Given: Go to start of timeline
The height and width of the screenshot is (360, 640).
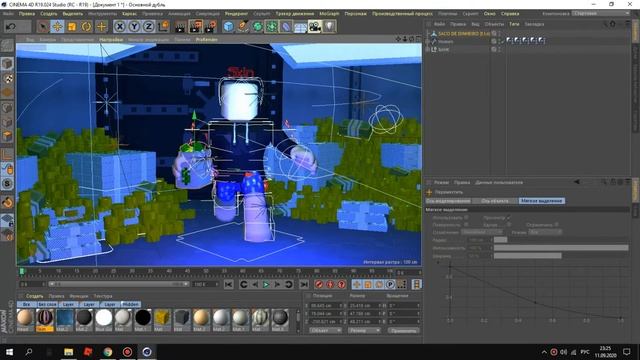Looking at the screenshot, I should pos(229,284).
